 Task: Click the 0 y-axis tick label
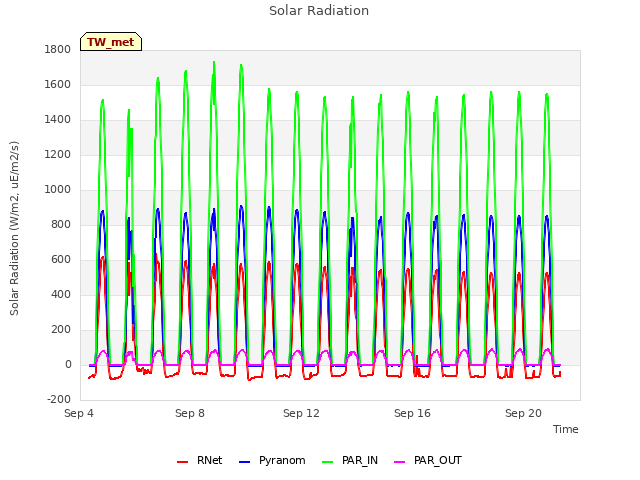68,365
